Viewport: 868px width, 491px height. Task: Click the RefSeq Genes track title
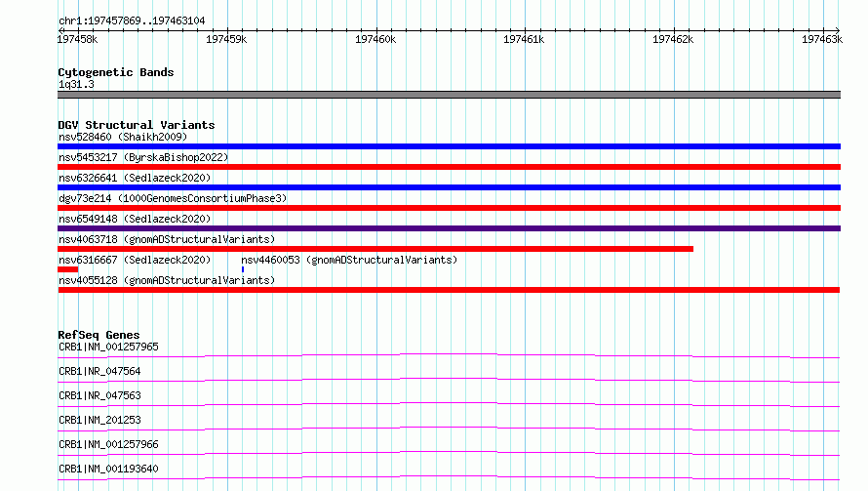99,335
